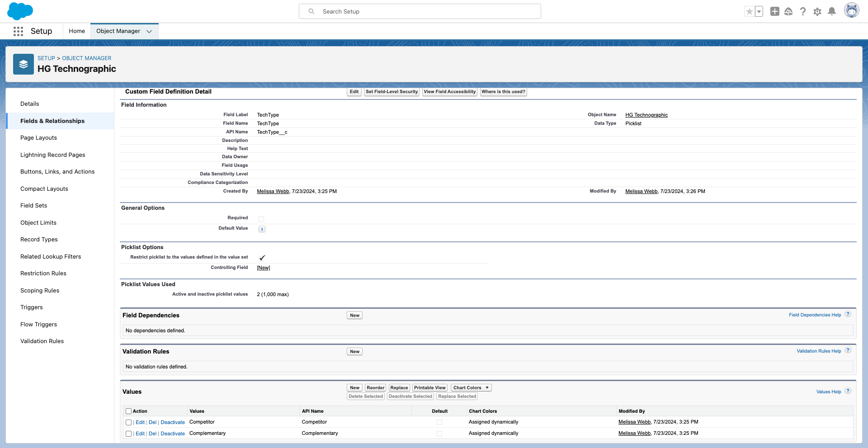Toggle the select-all Action checkbox

pos(128,411)
